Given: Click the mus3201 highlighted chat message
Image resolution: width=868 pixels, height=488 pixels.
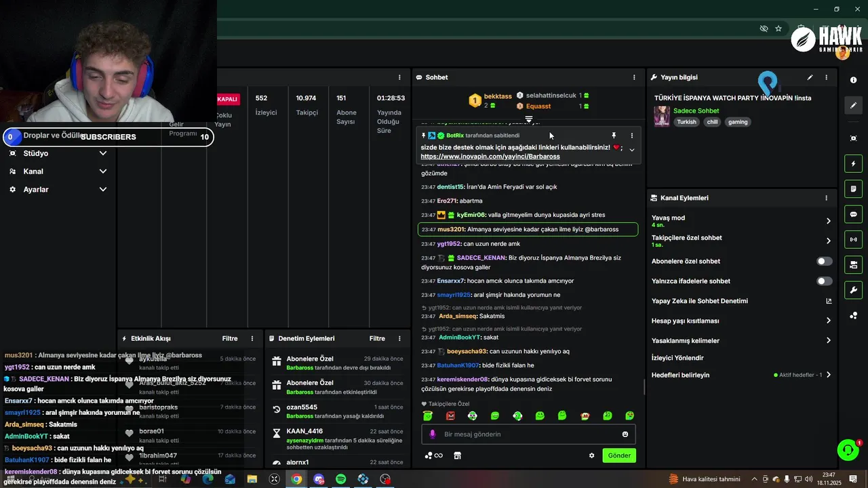Looking at the screenshot, I should point(528,229).
